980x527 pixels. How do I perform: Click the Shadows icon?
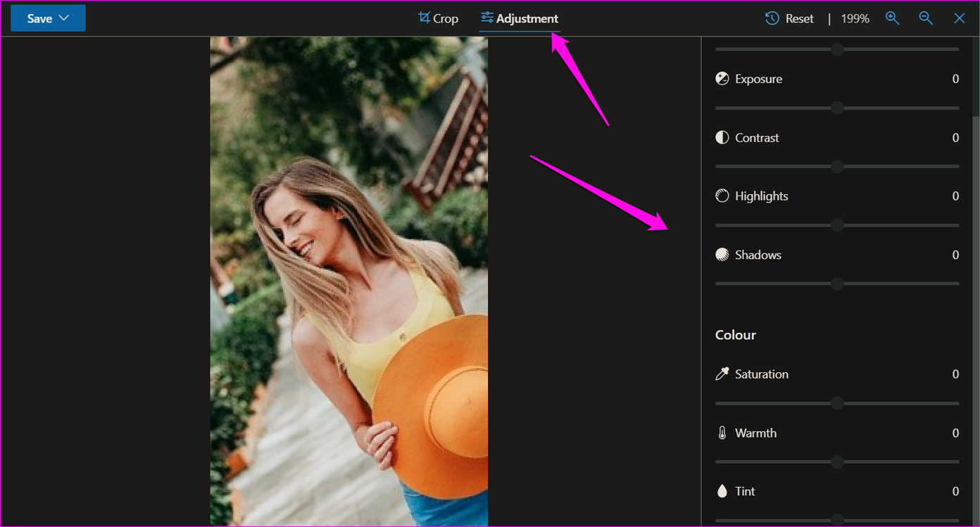pyautogui.click(x=722, y=255)
